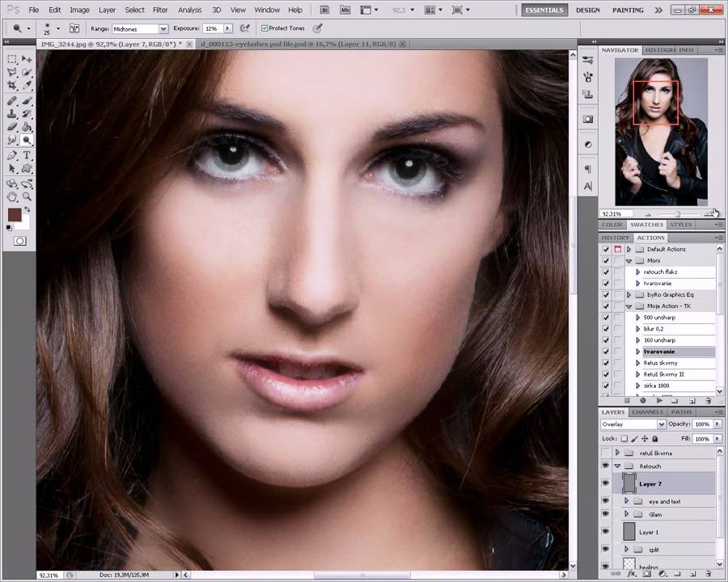The image size is (728, 582).
Task: Toggle Quick Mask mode
Action: click(19, 241)
